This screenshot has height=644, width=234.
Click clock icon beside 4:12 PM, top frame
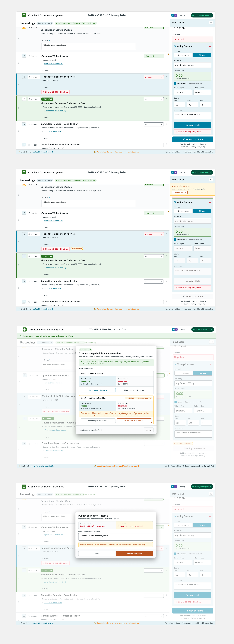pyautogui.click(x=29, y=99)
